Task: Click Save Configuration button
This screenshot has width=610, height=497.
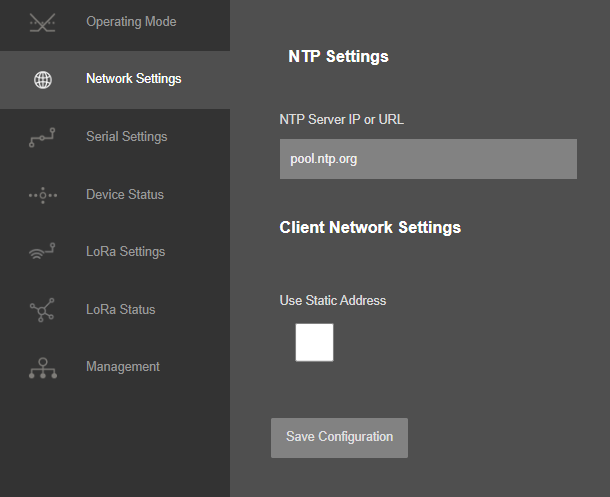Action: (339, 438)
